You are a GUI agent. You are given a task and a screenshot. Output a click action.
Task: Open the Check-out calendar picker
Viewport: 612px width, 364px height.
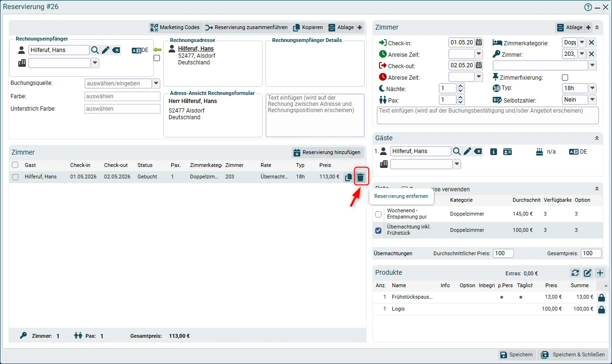tap(479, 65)
